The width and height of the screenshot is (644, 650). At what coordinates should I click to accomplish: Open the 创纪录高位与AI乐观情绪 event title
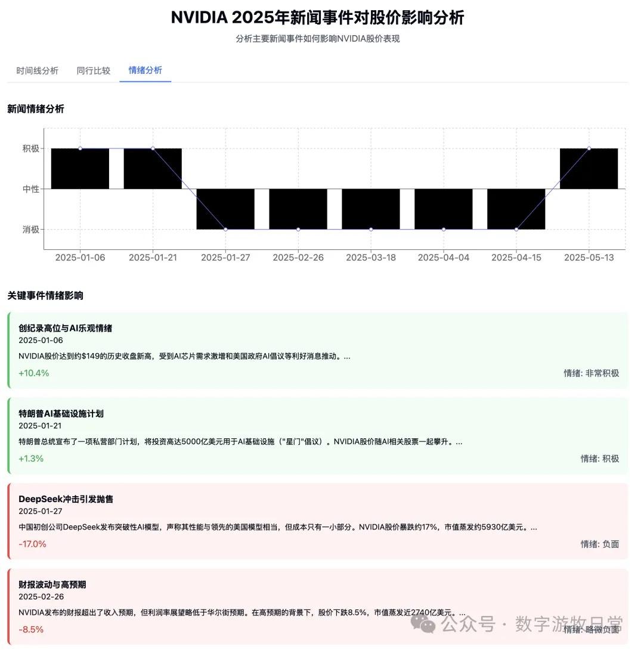[65, 328]
